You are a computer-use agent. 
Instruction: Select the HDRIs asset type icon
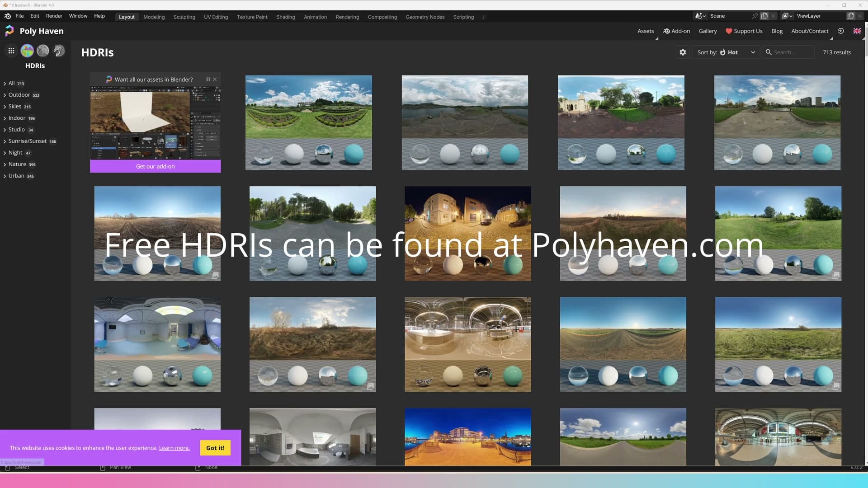coord(27,51)
